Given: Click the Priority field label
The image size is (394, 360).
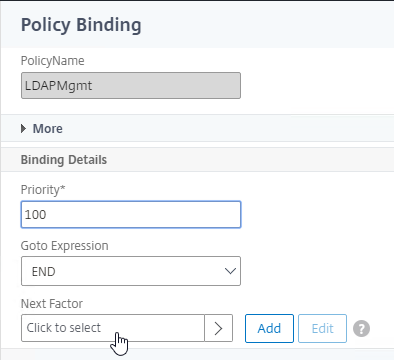Looking at the screenshot, I should coord(43,190).
